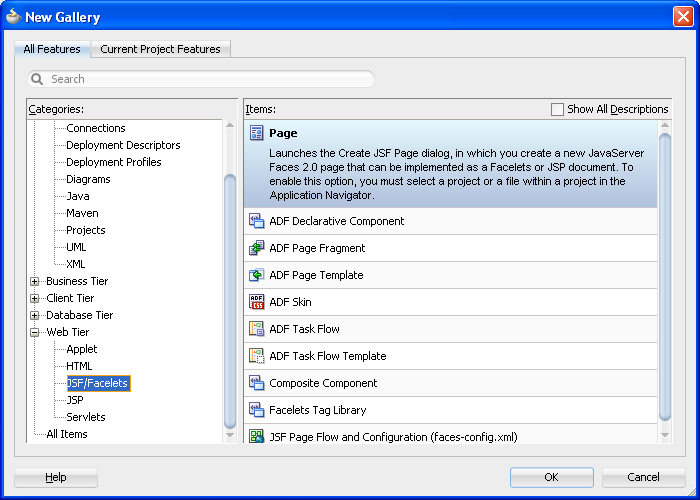Click Categories scrollbar up arrow
This screenshot has height=500, width=700.
point(230,125)
